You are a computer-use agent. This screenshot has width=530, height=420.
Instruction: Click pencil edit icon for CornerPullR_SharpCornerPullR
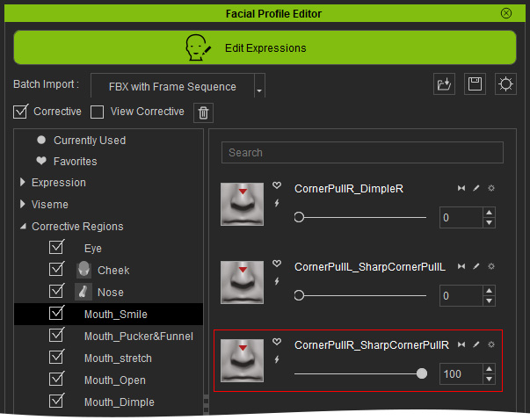476,344
